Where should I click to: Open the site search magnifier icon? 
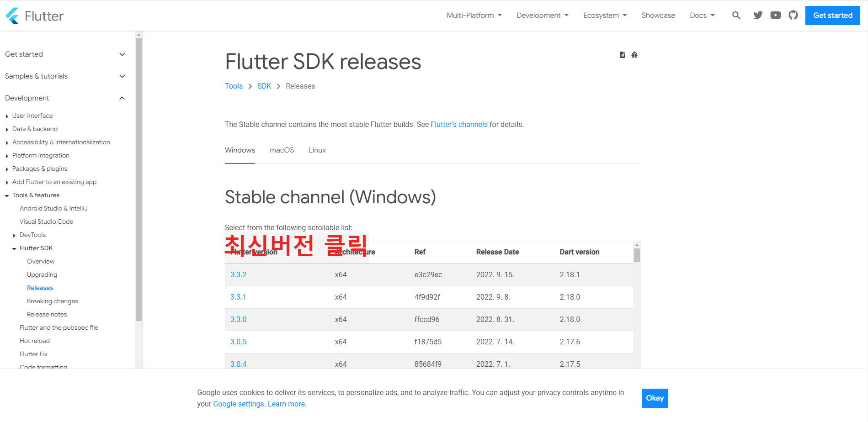coord(736,16)
